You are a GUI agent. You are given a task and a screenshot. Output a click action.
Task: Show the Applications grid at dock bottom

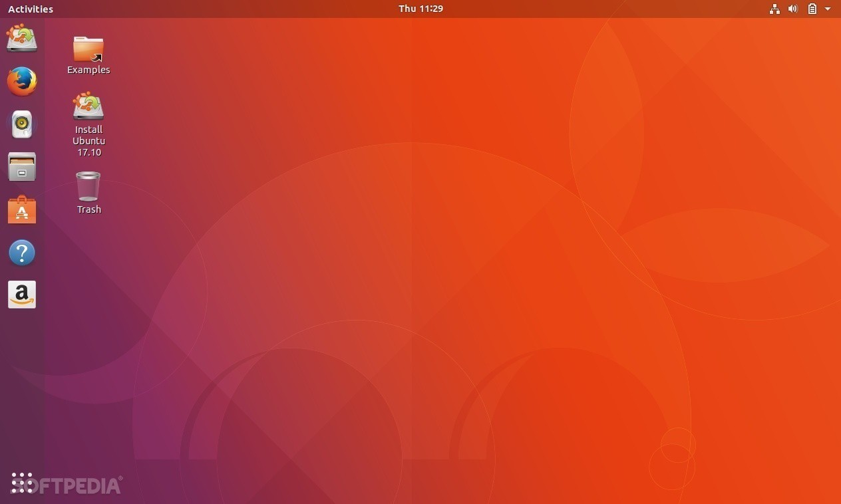[22, 481]
